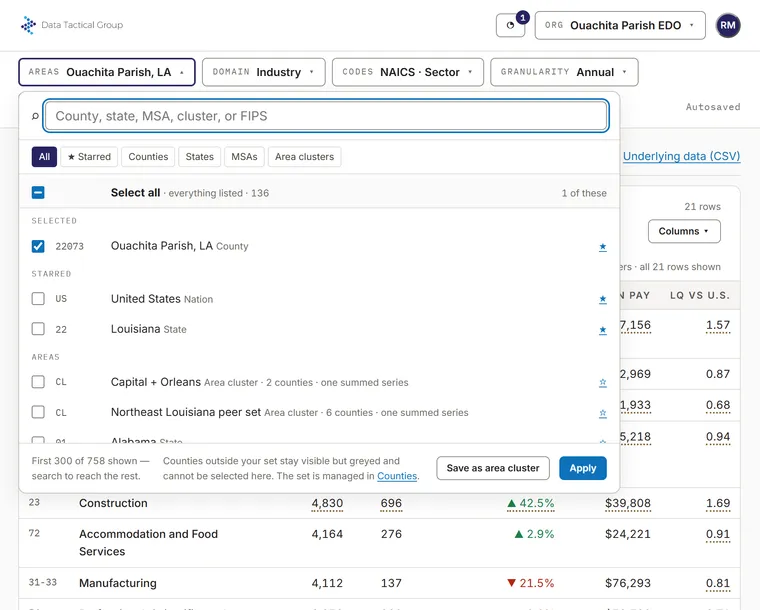Open the Granularity Annual dropdown
The height and width of the screenshot is (610, 760).
point(564,72)
